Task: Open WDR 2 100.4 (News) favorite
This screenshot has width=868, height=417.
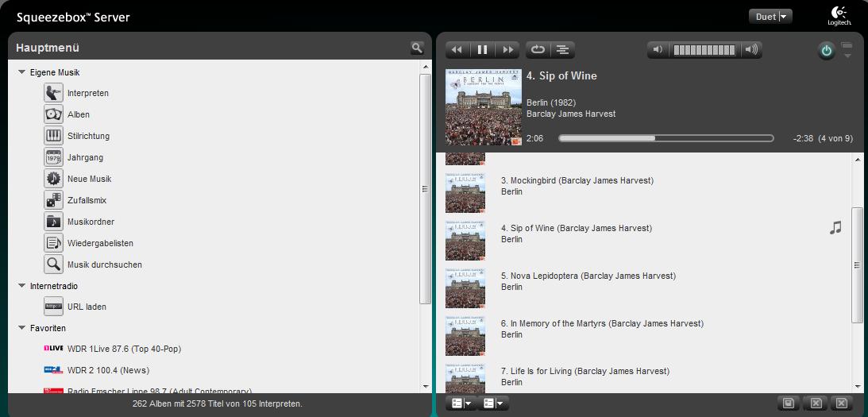Action: (107, 370)
